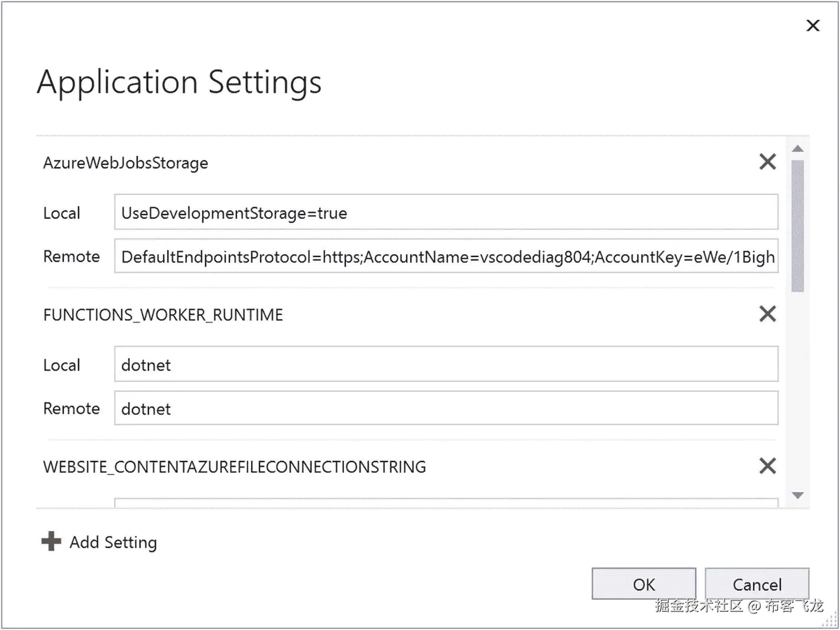The height and width of the screenshot is (630, 840).
Task: Delete the FUNCTIONS_WORKER_RUNTIME setting
Action: [767, 314]
